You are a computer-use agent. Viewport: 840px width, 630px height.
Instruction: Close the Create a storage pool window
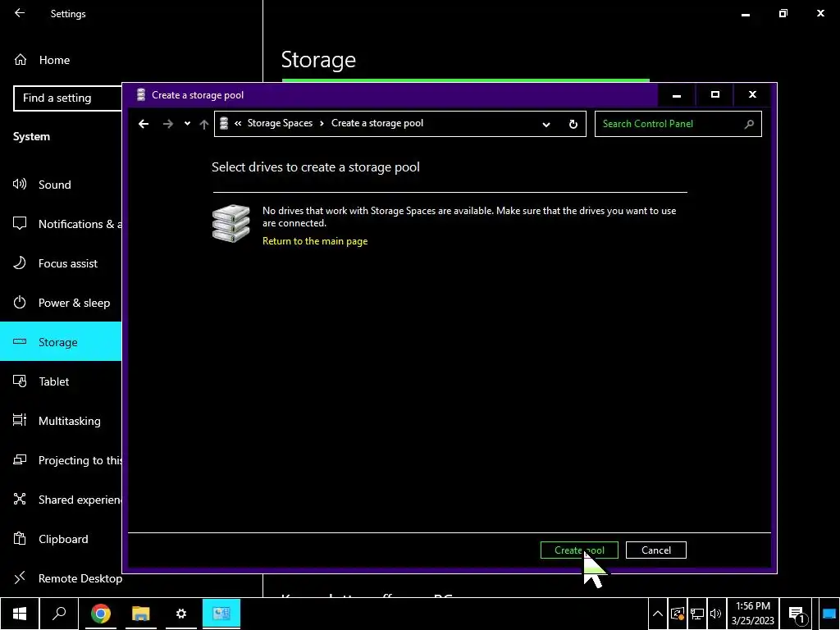coord(752,95)
